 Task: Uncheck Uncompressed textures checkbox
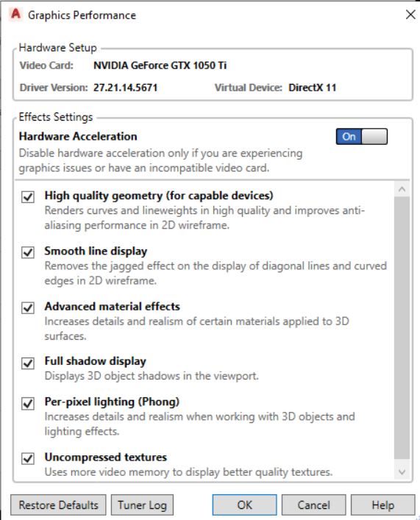(28, 459)
